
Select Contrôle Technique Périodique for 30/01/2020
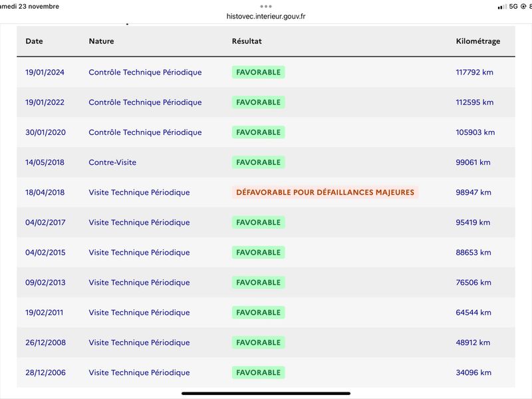point(145,132)
